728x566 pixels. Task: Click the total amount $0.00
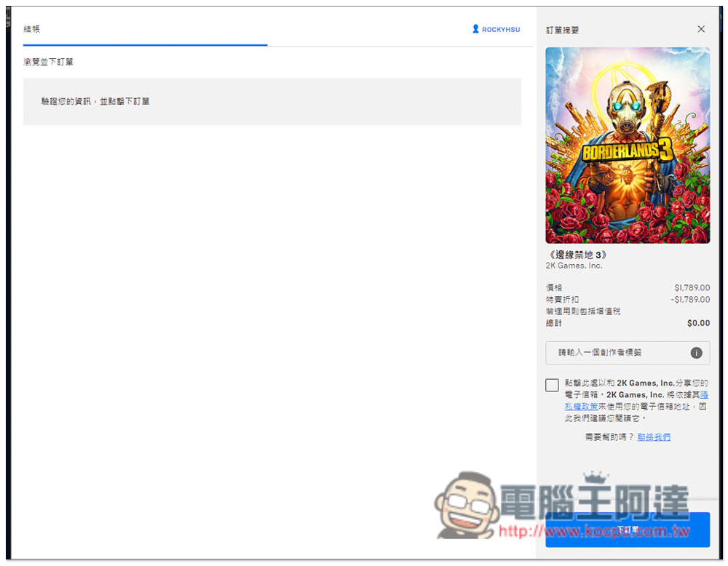point(698,323)
